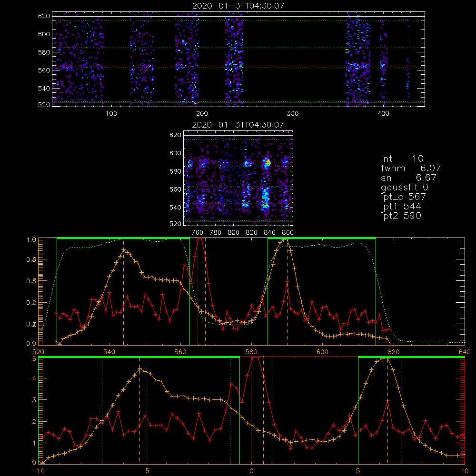
Task: Select the "Int 10" readout line
Action: [x=402, y=159]
